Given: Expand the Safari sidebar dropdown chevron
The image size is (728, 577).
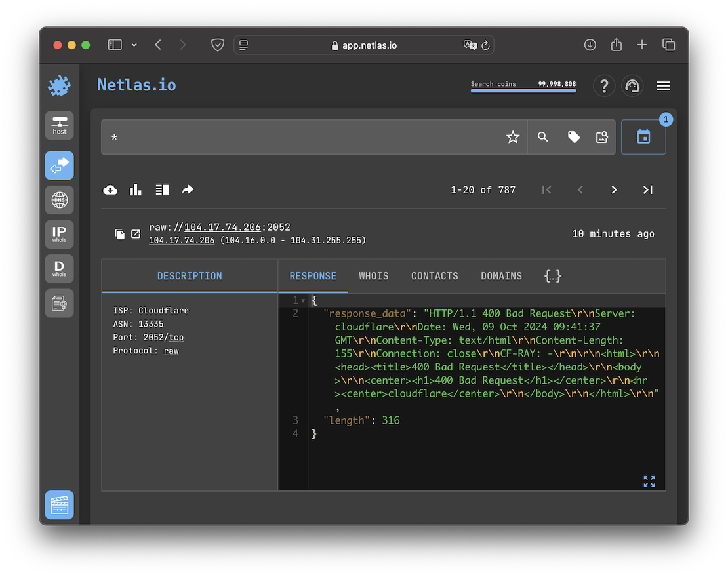Looking at the screenshot, I should (x=134, y=45).
